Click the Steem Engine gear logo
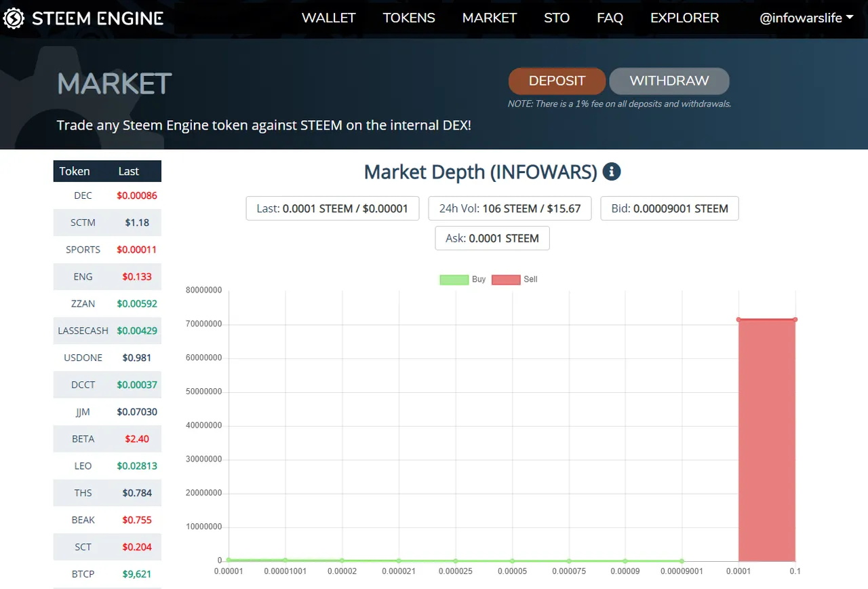 coord(14,18)
